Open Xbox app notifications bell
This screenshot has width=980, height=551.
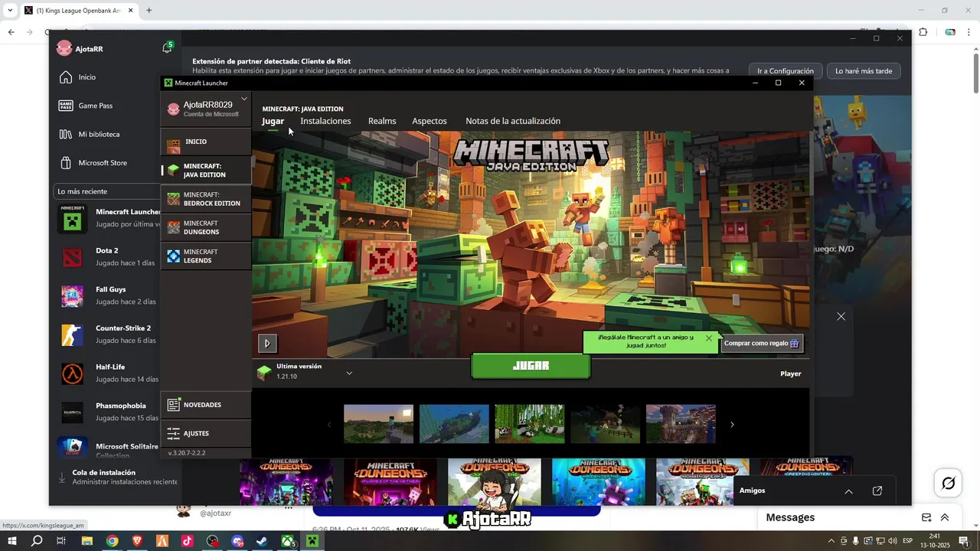pos(167,48)
